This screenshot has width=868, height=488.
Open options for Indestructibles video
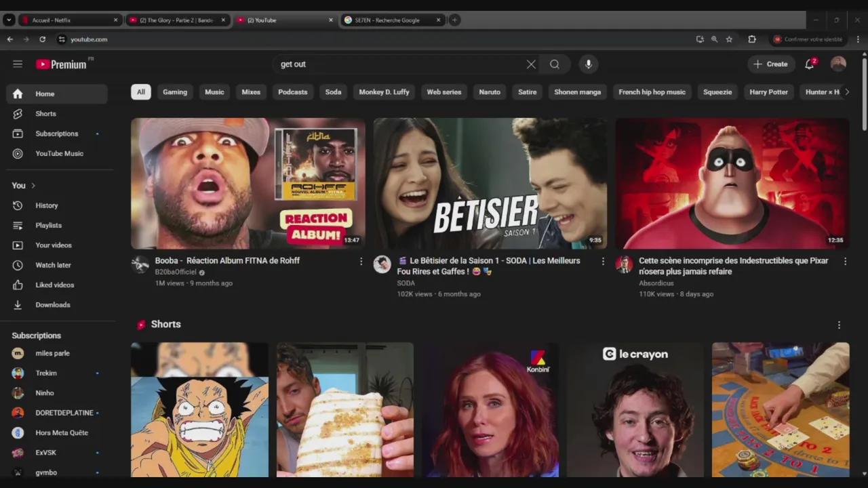(845, 262)
